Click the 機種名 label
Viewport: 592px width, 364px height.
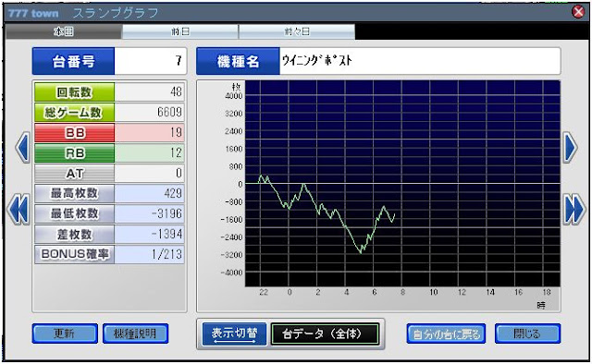(239, 61)
